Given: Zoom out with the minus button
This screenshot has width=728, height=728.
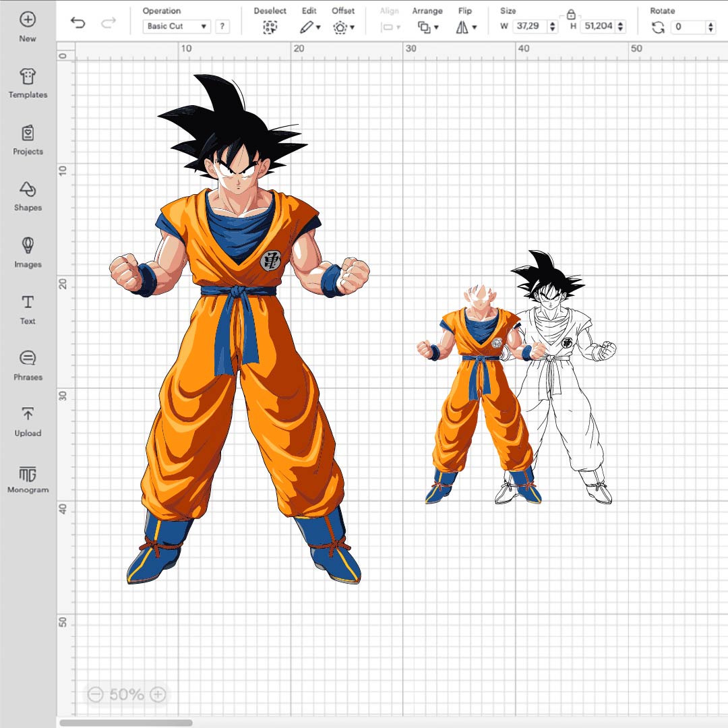Looking at the screenshot, I should (96, 694).
